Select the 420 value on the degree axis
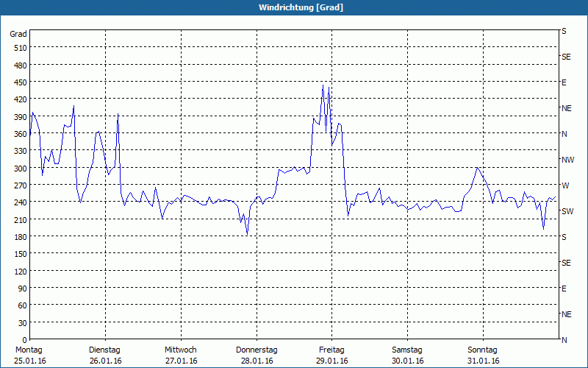588x368 pixels. [x=21, y=99]
